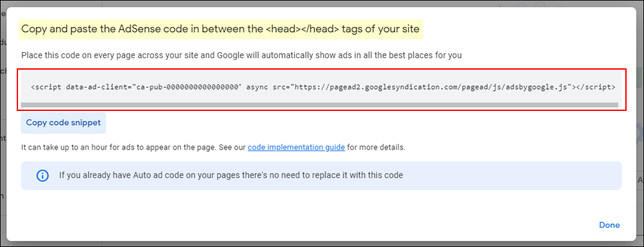The image size is (644, 247).
Task: Click the Copy code snippet button
Action: (x=63, y=123)
